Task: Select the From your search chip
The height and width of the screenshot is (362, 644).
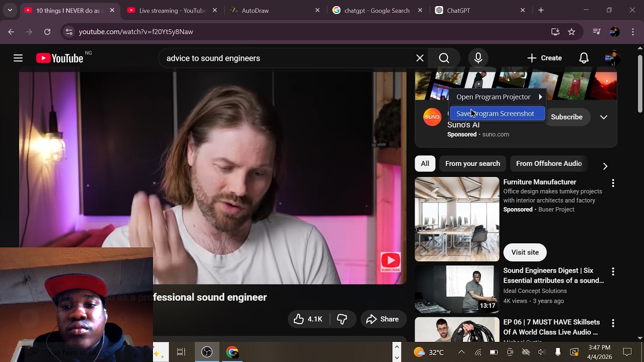Action: 472,163
